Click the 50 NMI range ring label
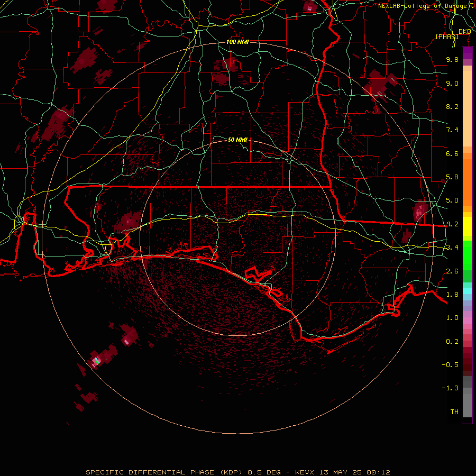476x476 pixels. [x=237, y=140]
